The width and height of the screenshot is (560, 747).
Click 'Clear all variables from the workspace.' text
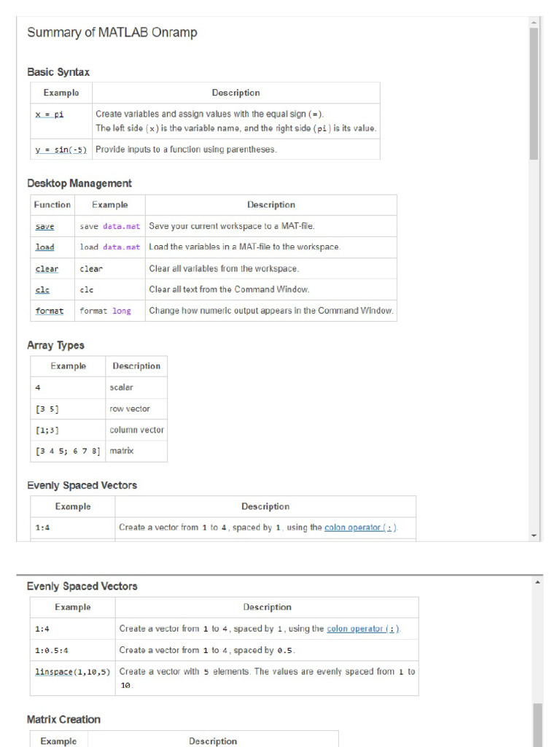click(x=224, y=268)
